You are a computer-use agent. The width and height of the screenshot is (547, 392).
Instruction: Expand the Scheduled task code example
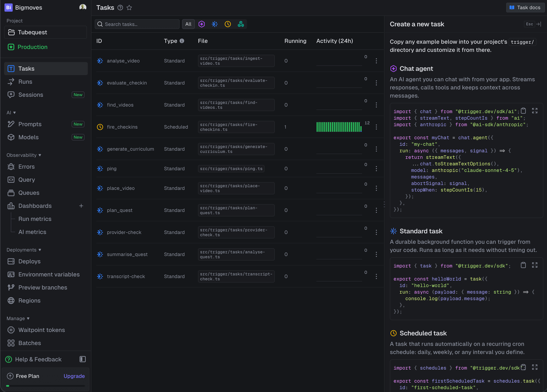coord(535,367)
